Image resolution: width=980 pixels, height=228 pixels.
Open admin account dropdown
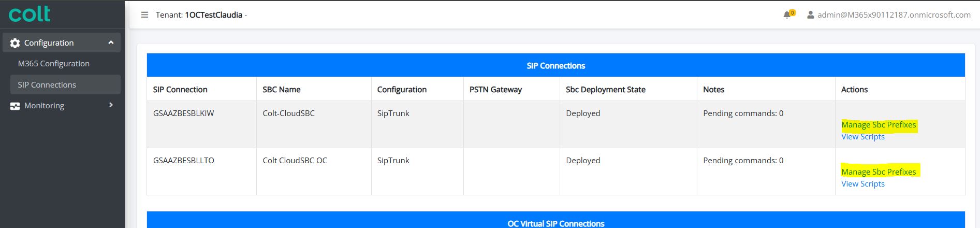coord(894,15)
